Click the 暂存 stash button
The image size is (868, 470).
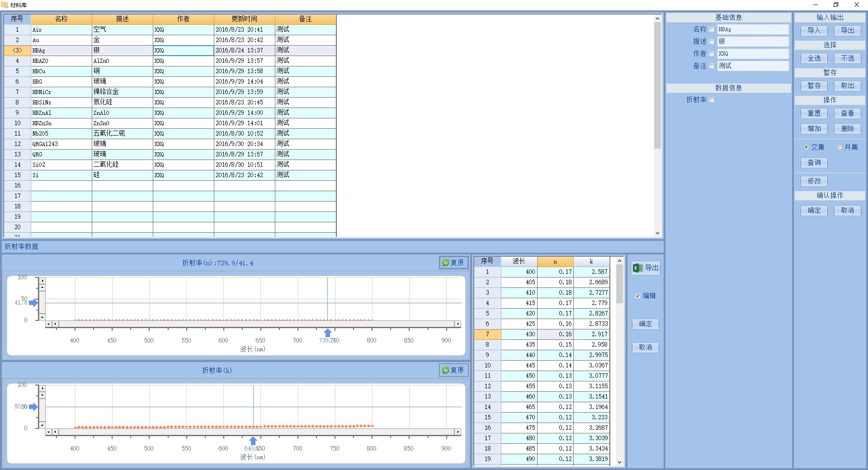(814, 86)
